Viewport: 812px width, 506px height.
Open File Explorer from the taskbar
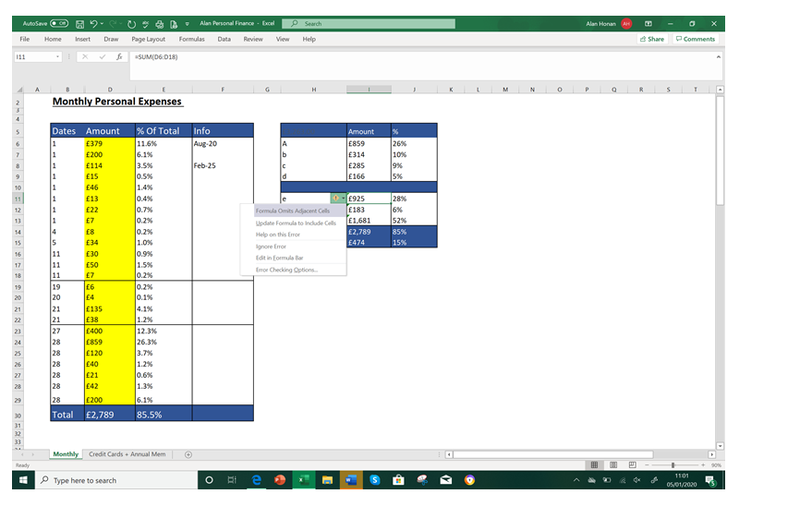coord(327,480)
